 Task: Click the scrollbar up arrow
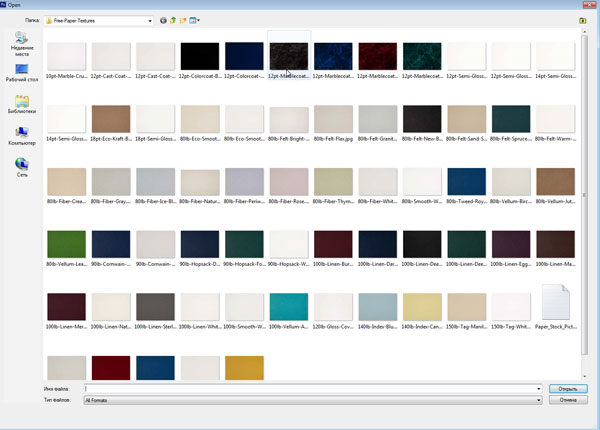pyautogui.click(x=584, y=32)
